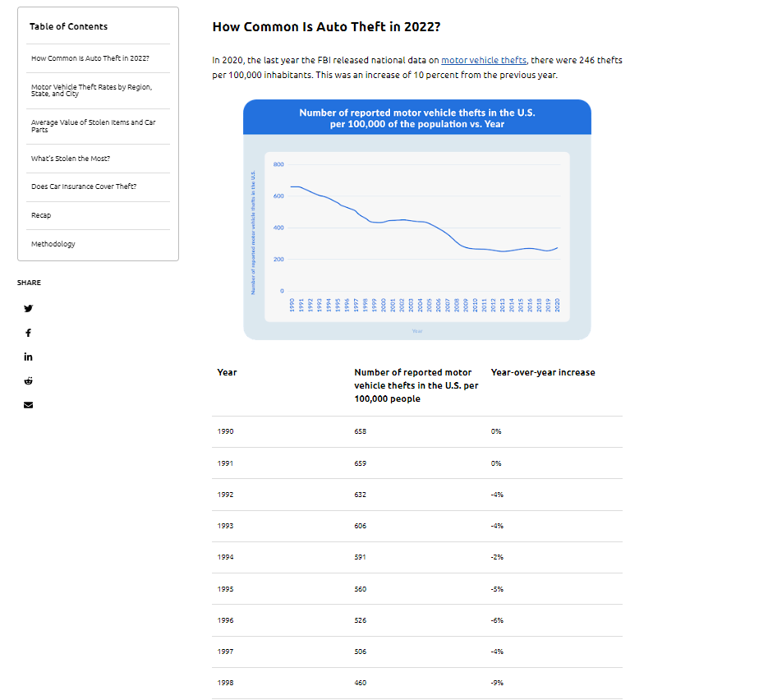
Task: Select 'Does Car Insurance Cover Theft?' entry
Action: click(84, 187)
